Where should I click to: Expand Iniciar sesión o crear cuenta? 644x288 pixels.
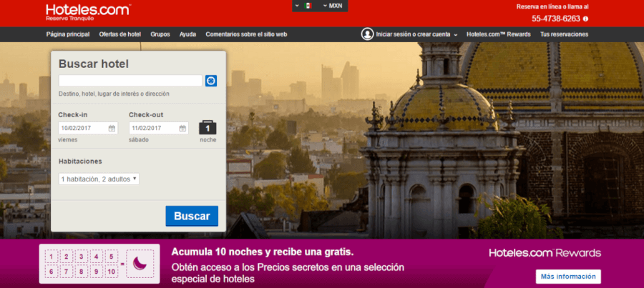pyautogui.click(x=416, y=34)
